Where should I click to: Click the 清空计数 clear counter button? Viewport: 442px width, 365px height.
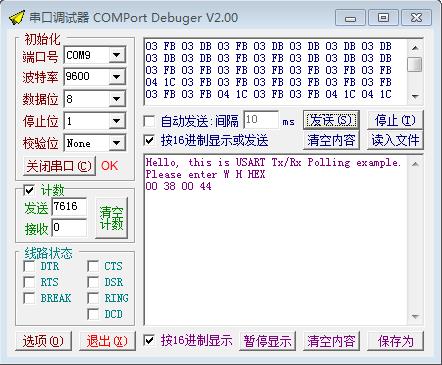point(111,218)
